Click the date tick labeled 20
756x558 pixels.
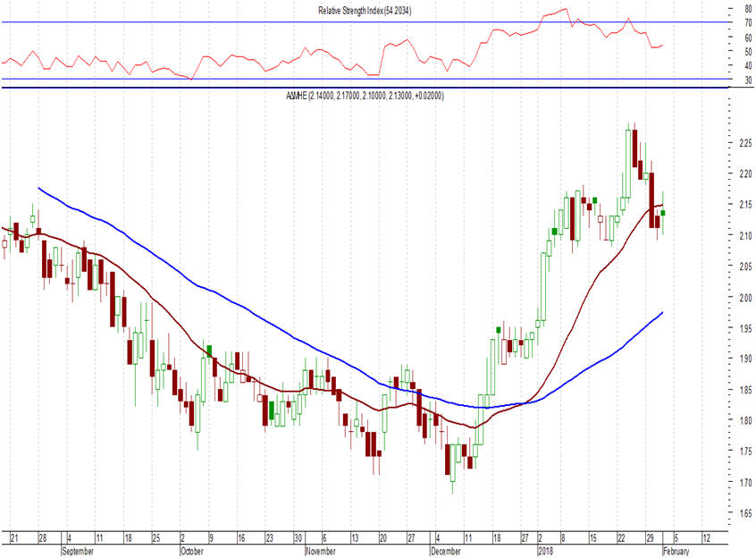(x=383, y=538)
